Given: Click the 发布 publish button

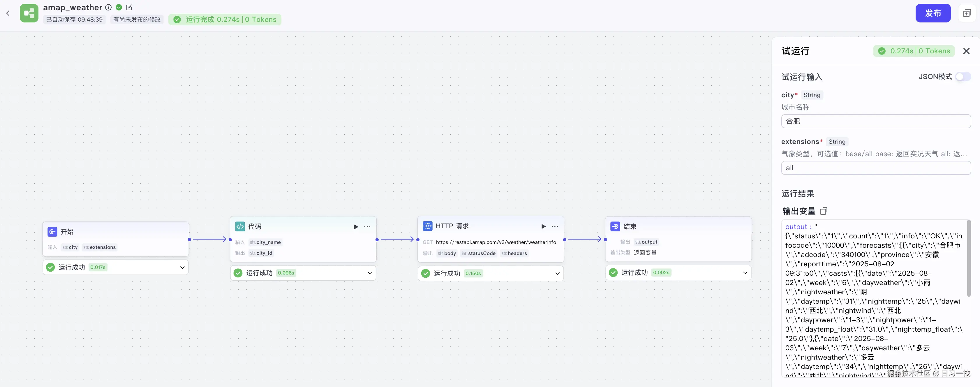Looking at the screenshot, I should pyautogui.click(x=933, y=13).
